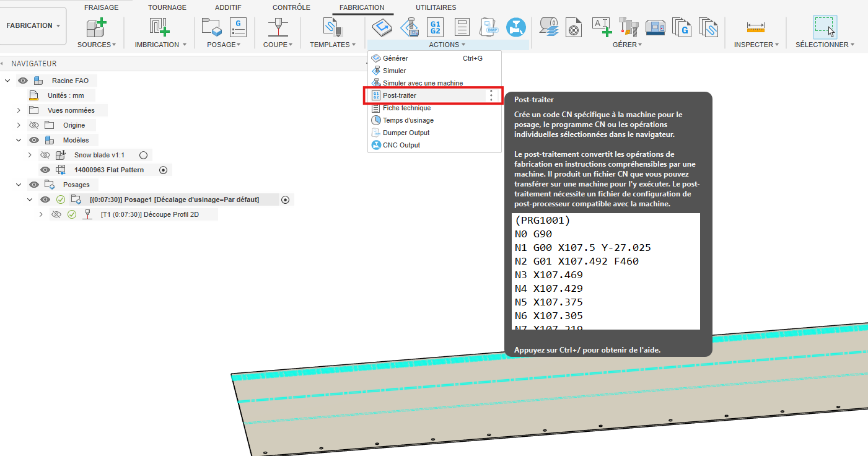Click the Imbrication nesting icon
868x456 pixels.
click(x=160, y=27)
